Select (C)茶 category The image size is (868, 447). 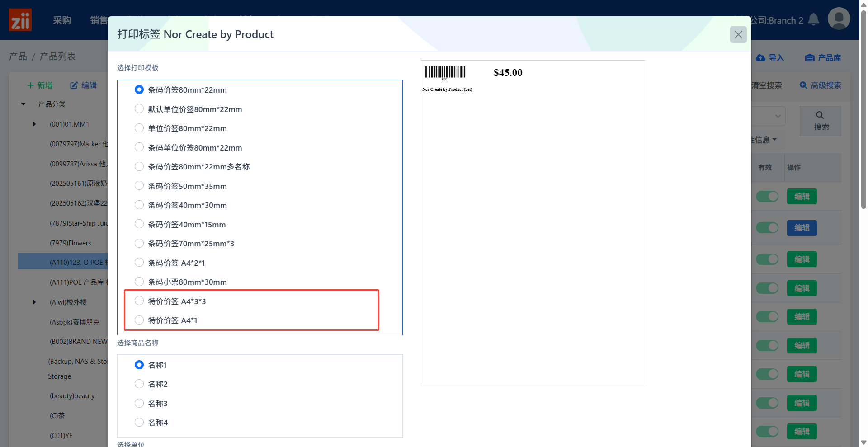pyautogui.click(x=57, y=416)
